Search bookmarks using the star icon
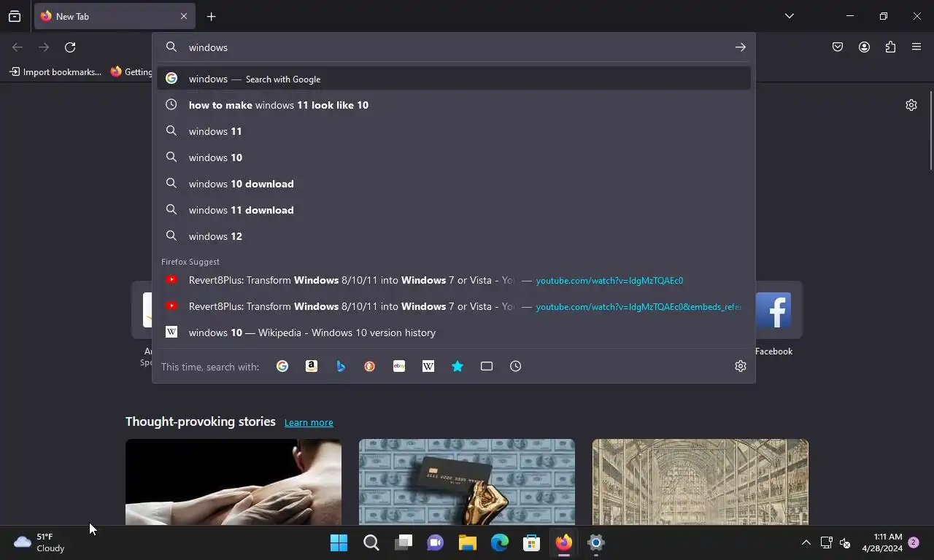The height and width of the screenshot is (560, 934). [458, 366]
